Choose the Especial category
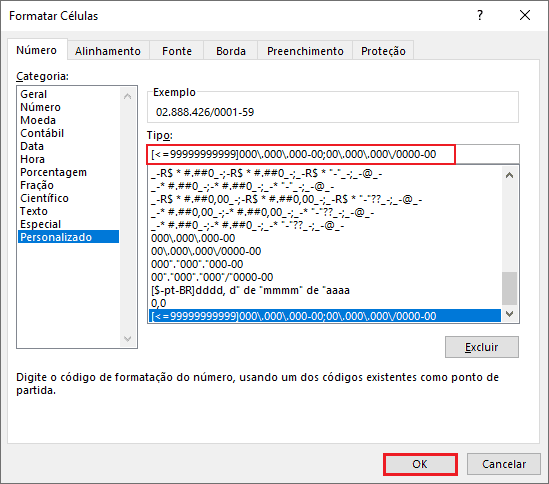The image size is (549, 484). [x=41, y=224]
